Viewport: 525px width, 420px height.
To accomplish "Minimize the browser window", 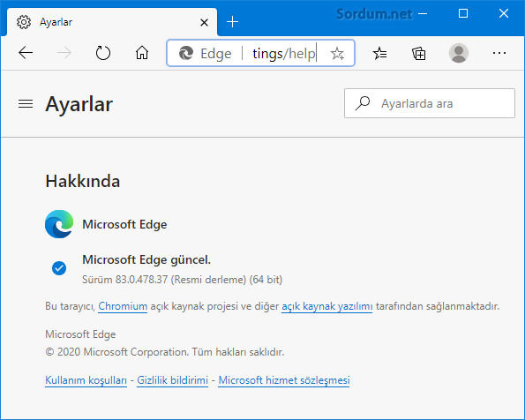I will 424,14.
